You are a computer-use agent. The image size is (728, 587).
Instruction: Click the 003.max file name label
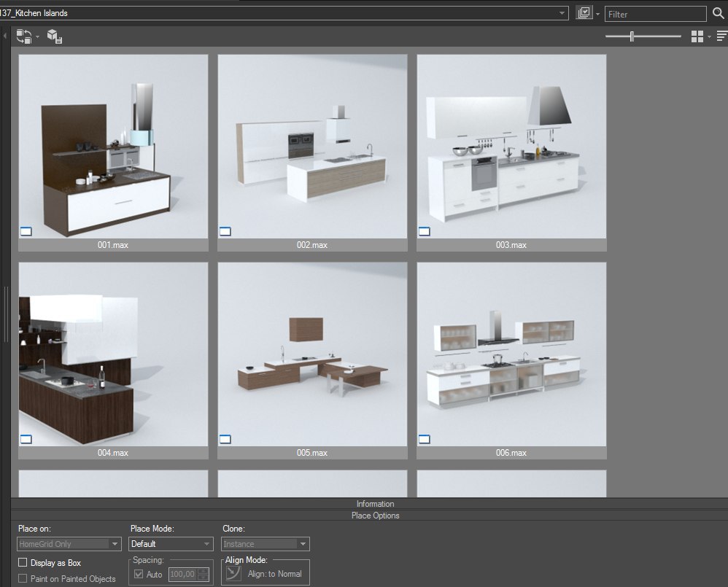click(x=511, y=245)
